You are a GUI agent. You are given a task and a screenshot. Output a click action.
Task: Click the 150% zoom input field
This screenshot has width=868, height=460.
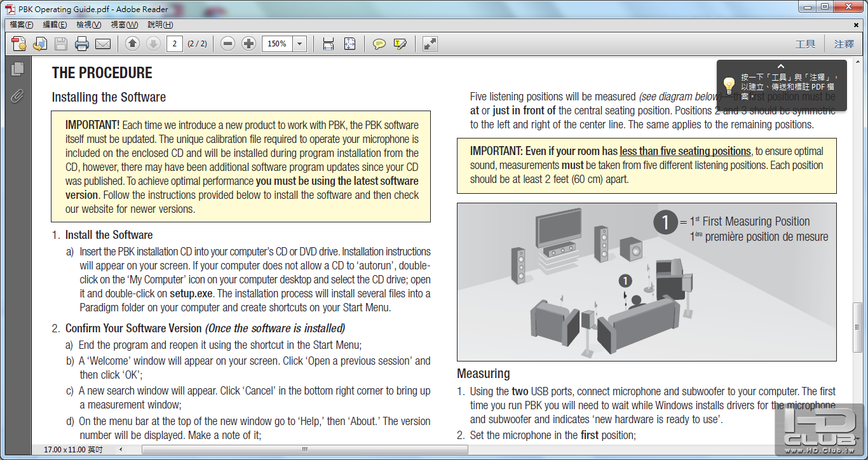tap(278, 44)
